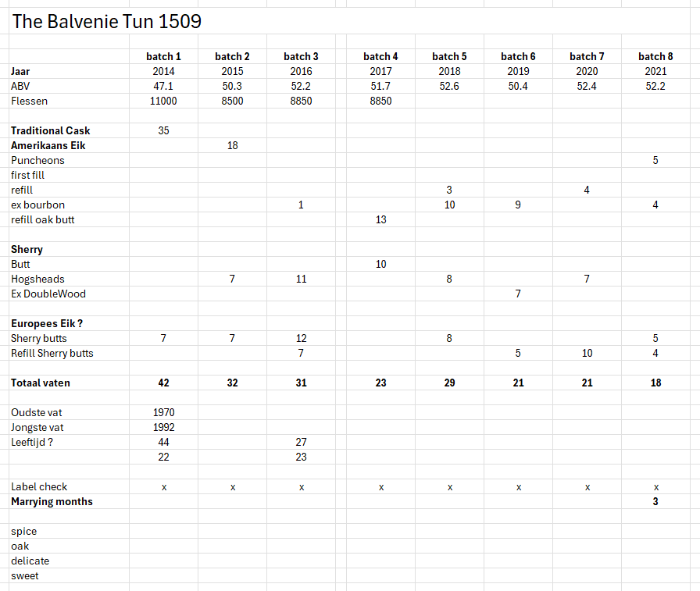This screenshot has width=700, height=591.
Task: Select the Oudste vat value 1970
Action: click(x=163, y=412)
